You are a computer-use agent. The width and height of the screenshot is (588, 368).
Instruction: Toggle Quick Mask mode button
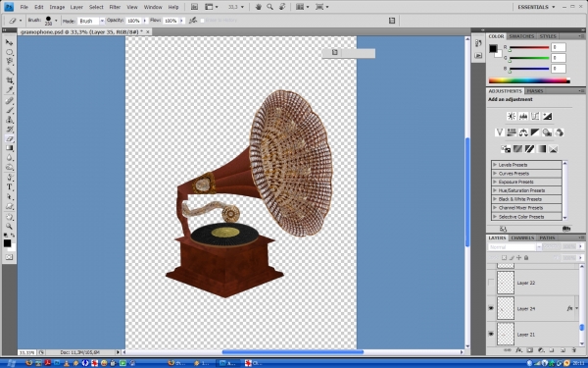tap(9, 257)
